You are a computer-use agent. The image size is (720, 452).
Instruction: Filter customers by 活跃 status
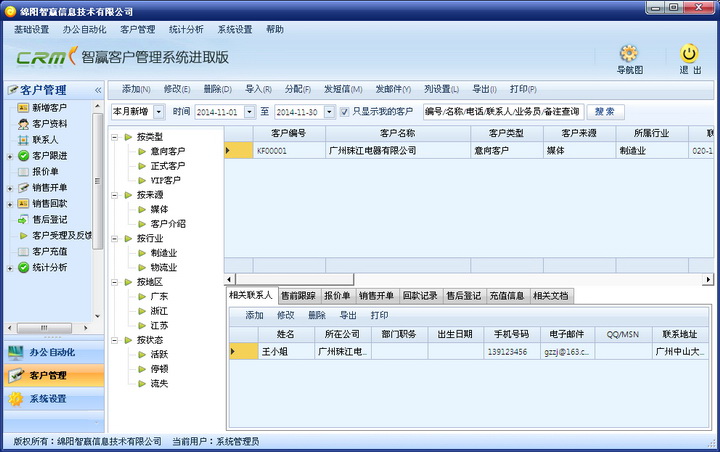159,355
